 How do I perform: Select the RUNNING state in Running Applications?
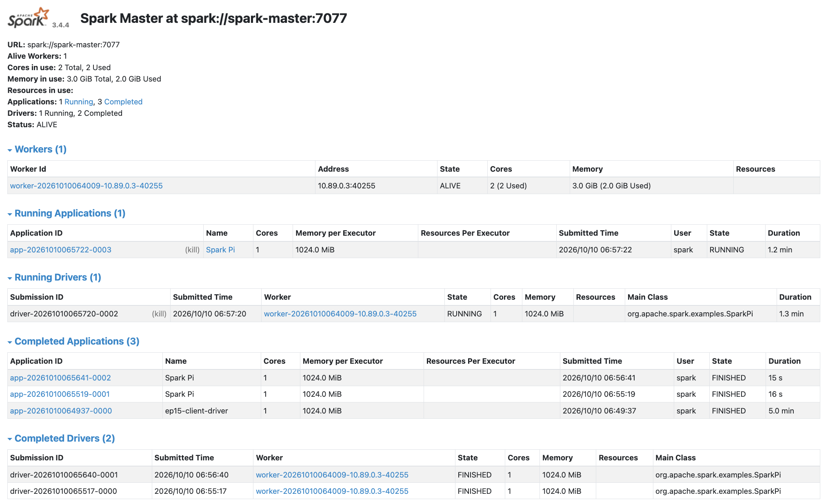[726, 250]
